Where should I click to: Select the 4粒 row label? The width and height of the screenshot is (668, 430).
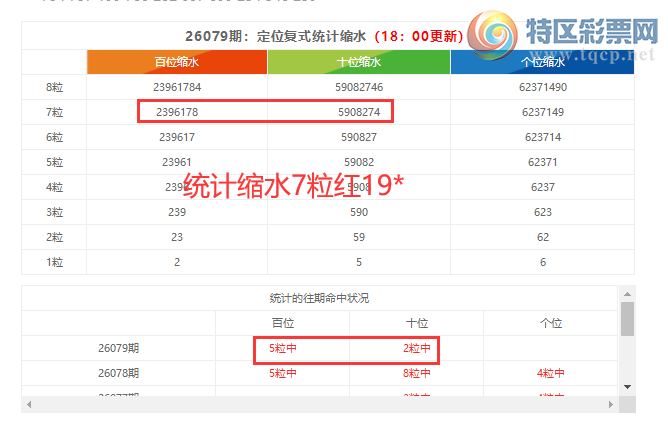(55, 187)
